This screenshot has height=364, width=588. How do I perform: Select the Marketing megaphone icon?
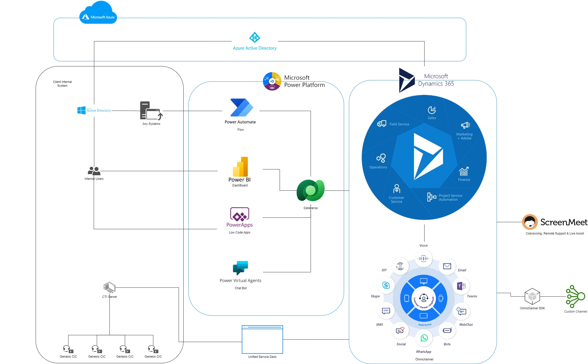coord(466,125)
